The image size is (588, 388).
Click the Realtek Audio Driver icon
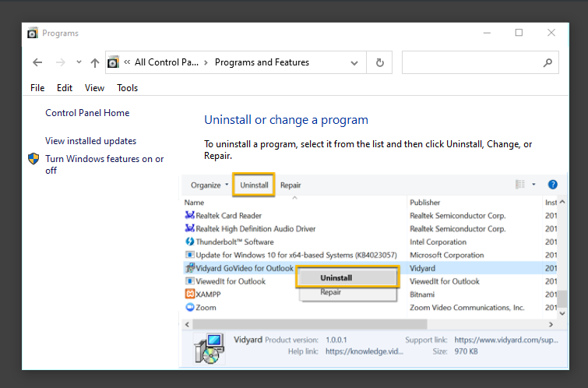pyautogui.click(x=190, y=228)
